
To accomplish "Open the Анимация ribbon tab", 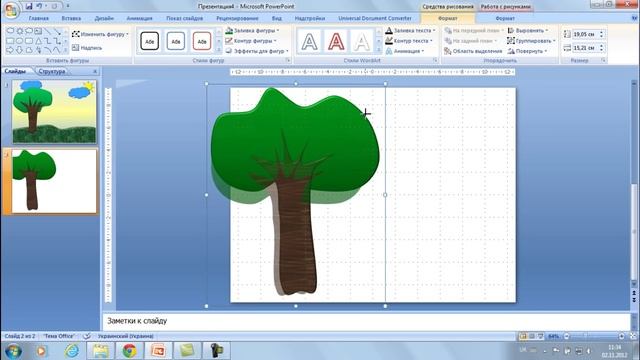I will pyautogui.click(x=139, y=18).
